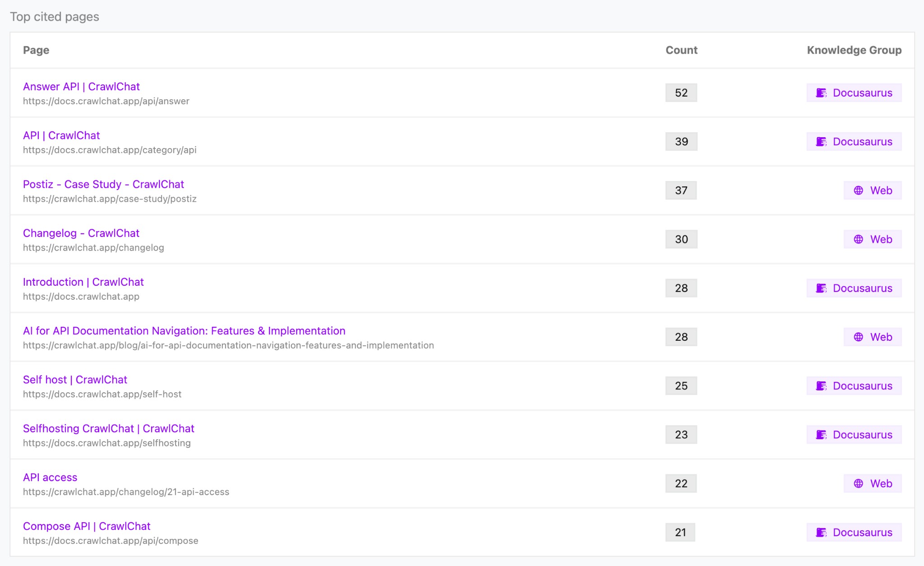This screenshot has width=924, height=566.
Task: Click the Count column header
Action: [681, 50]
